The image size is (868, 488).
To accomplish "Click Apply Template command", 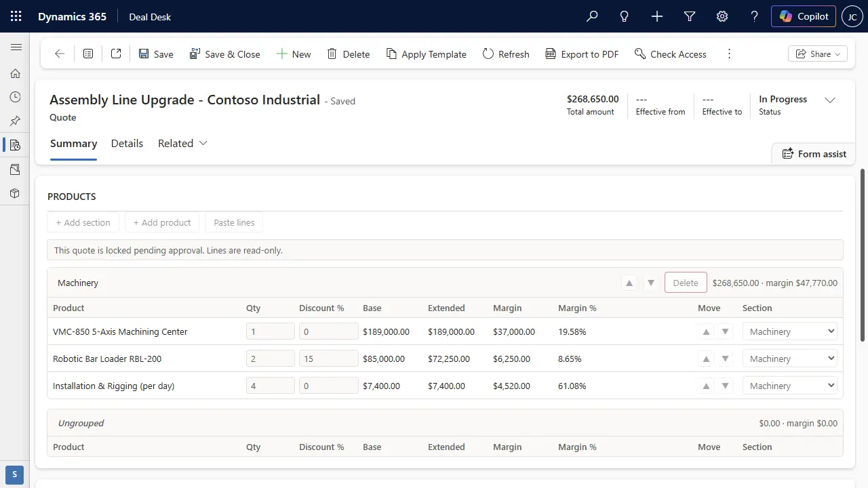I will [426, 54].
